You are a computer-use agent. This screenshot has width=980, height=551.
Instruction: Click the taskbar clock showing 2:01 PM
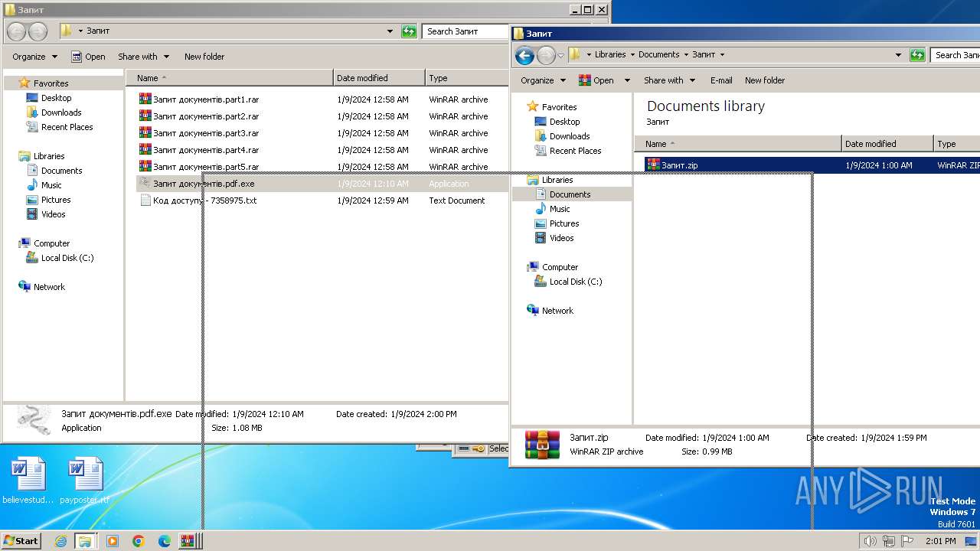pyautogui.click(x=940, y=541)
